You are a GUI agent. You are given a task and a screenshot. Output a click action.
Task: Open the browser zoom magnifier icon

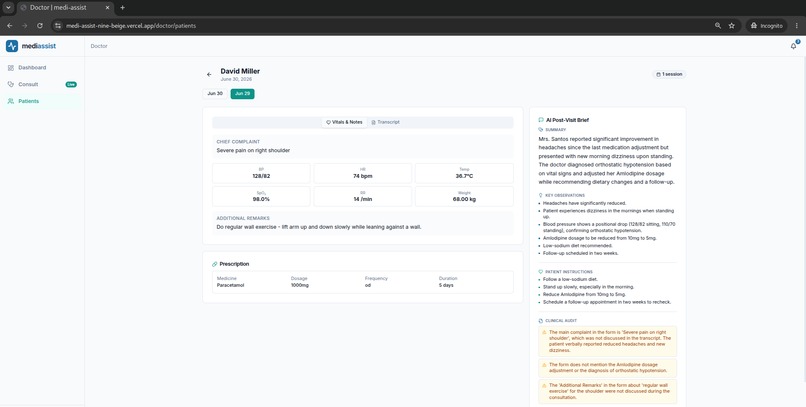(x=718, y=26)
